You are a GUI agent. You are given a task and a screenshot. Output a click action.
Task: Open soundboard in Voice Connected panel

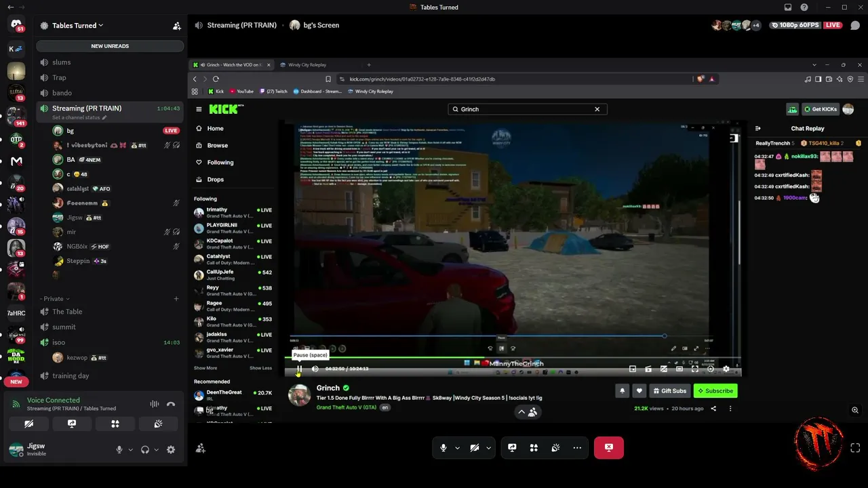158,424
